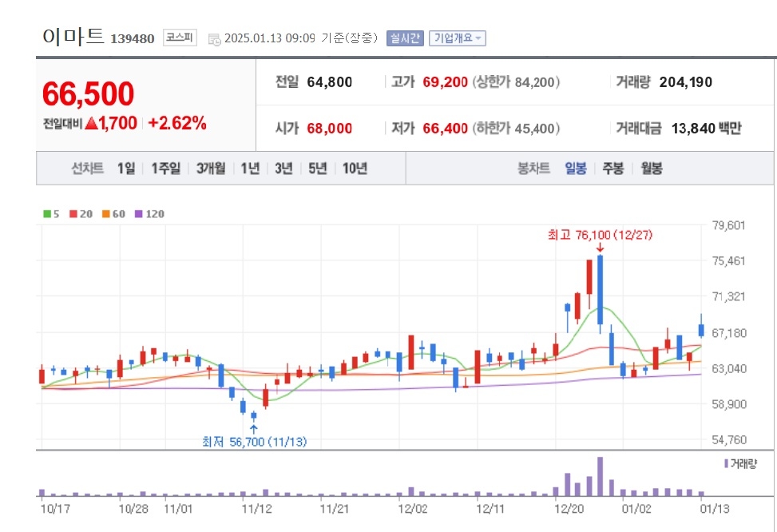The width and height of the screenshot is (777, 532).
Task: Click the calendar clock icon beside the date
Action: point(215,39)
